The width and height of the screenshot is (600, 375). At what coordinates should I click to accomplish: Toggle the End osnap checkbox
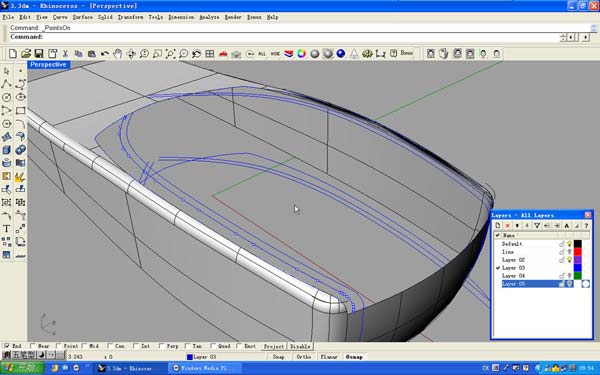pyautogui.click(x=7, y=346)
